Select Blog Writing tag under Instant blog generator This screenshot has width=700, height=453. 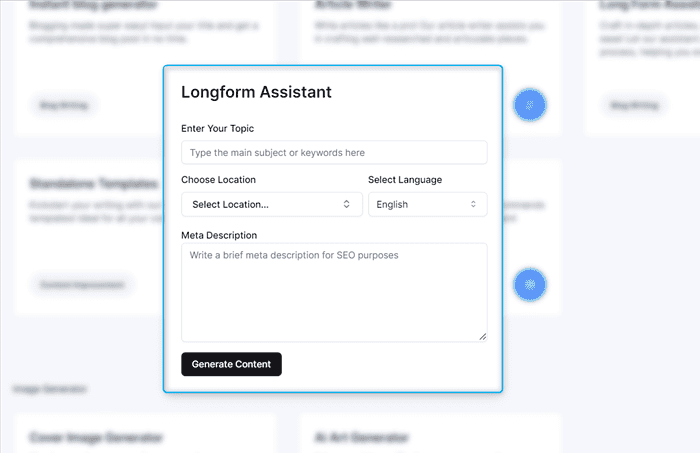63,104
